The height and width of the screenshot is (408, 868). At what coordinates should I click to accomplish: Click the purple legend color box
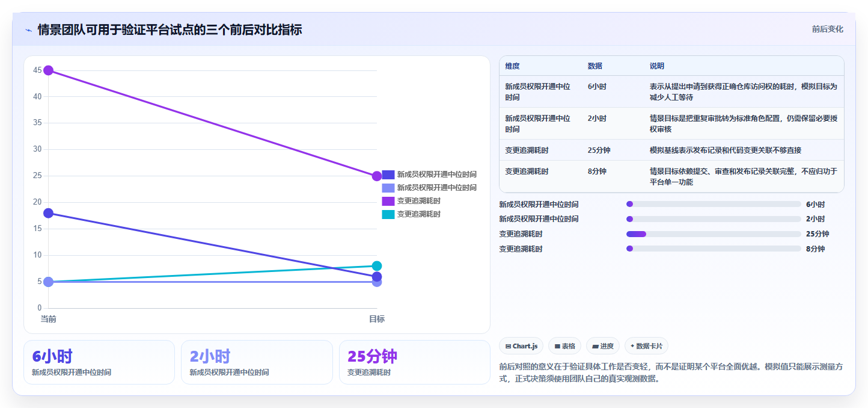[x=388, y=201]
